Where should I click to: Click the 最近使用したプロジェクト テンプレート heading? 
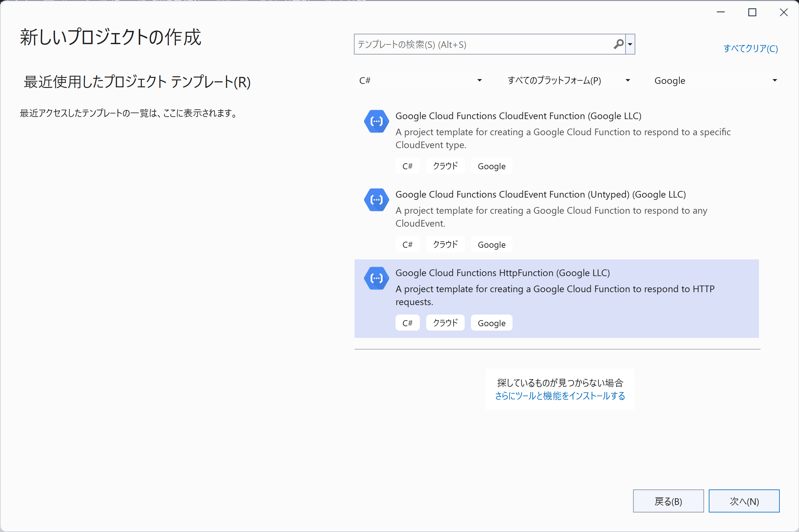coord(137,82)
